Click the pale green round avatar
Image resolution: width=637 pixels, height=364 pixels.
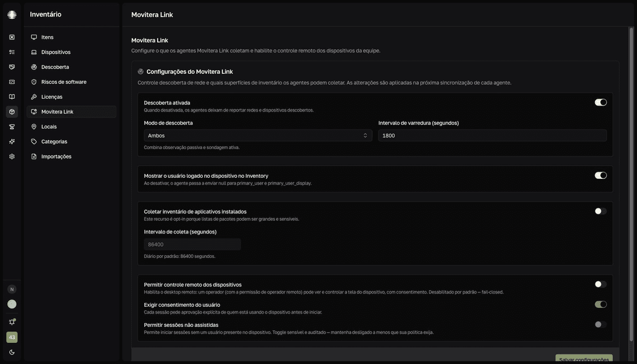coord(12,304)
